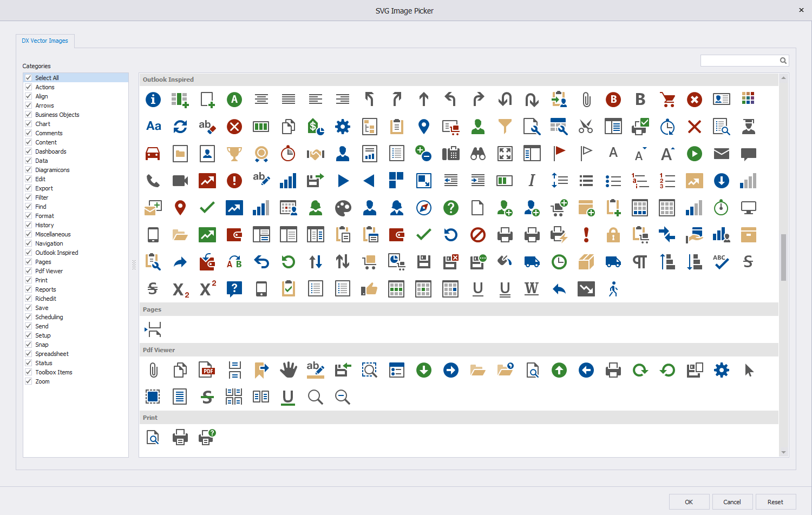Click the print preview icon in Print section
Viewport: 812px width, 515px height.
pyautogui.click(x=153, y=437)
